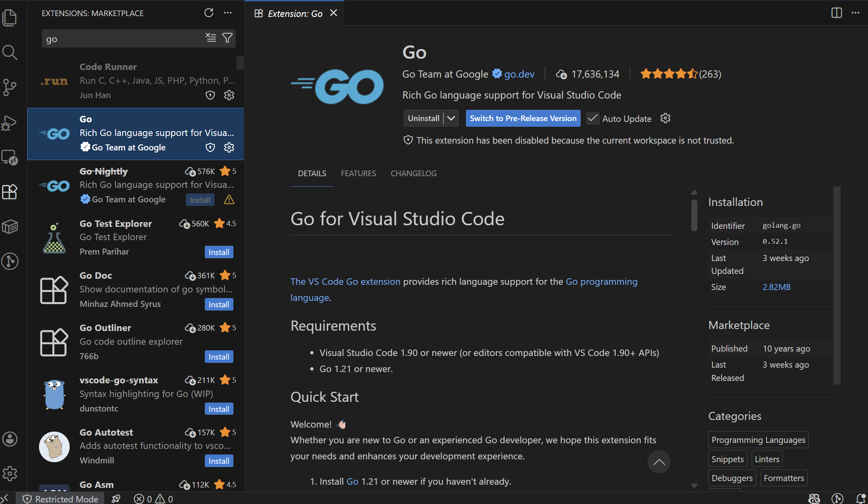Install the Go Test Explorer extension
This screenshot has height=504, width=868.
pyautogui.click(x=219, y=252)
